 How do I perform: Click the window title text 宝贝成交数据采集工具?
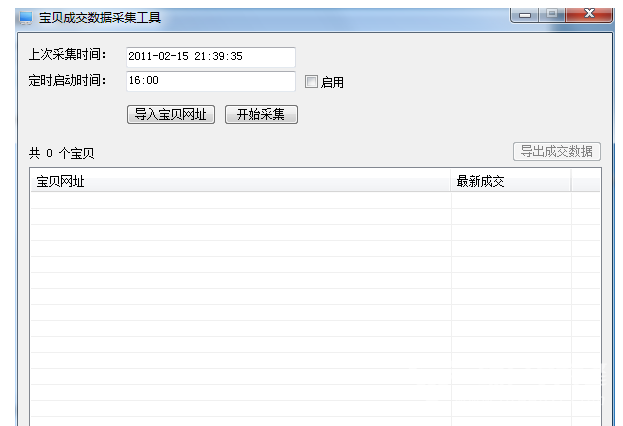pyautogui.click(x=98, y=17)
